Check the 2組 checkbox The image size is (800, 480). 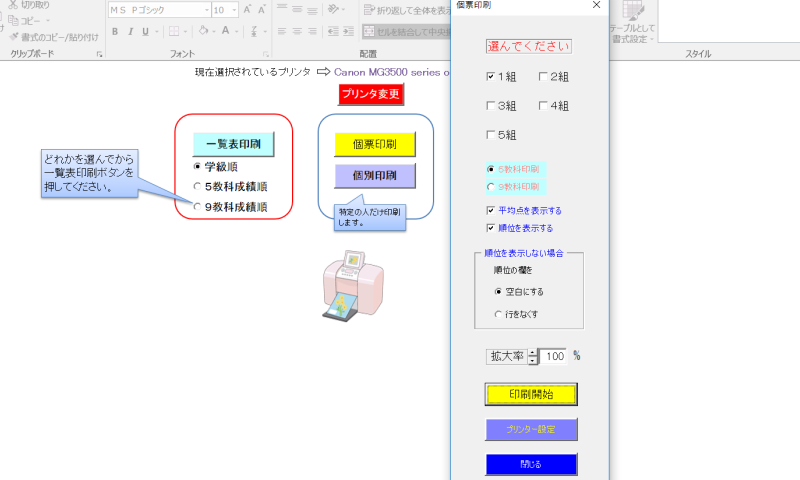543,77
